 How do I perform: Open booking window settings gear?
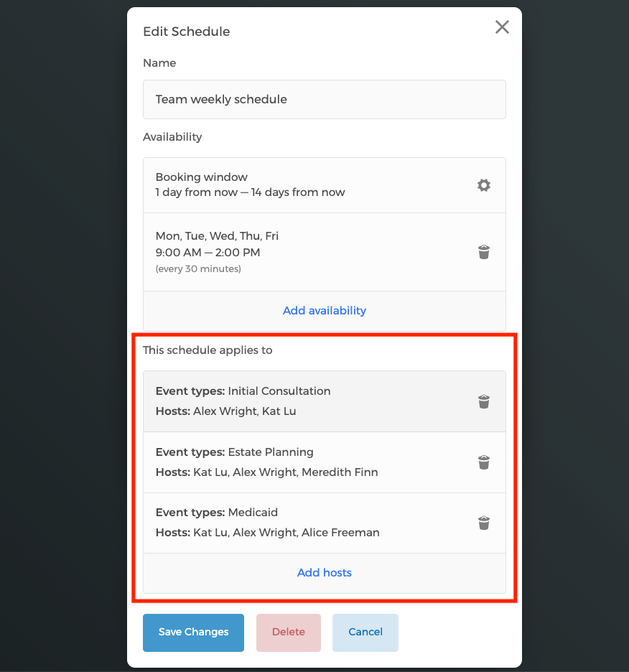(x=484, y=185)
